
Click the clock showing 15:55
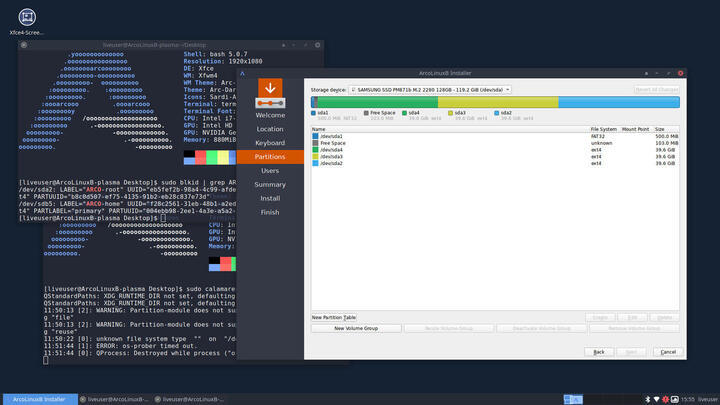point(687,399)
